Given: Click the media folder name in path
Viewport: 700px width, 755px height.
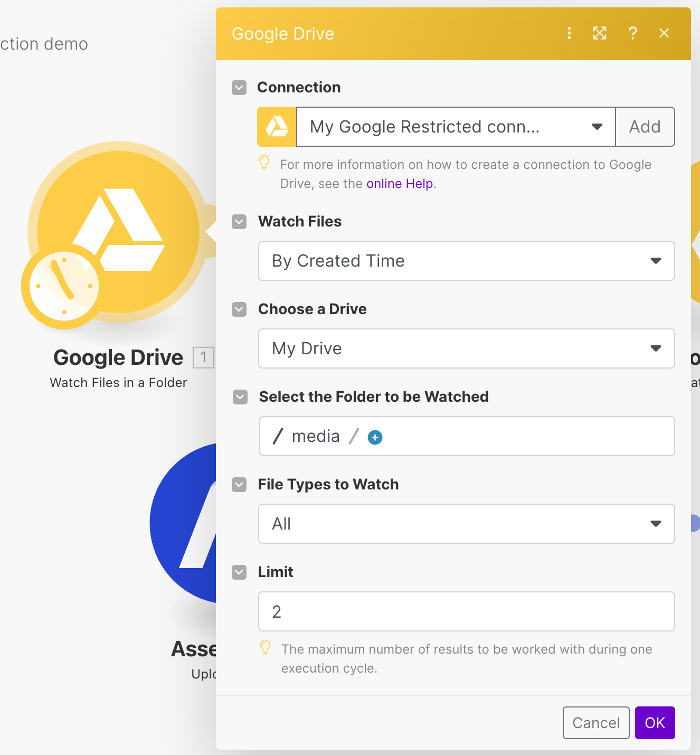Looking at the screenshot, I should [316, 436].
